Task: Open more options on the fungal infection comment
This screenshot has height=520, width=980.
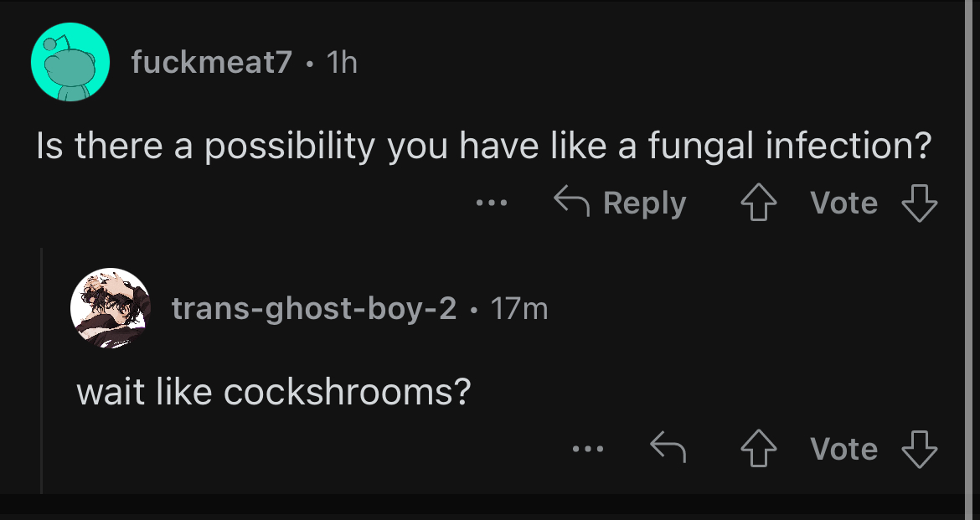Action: pos(491,203)
